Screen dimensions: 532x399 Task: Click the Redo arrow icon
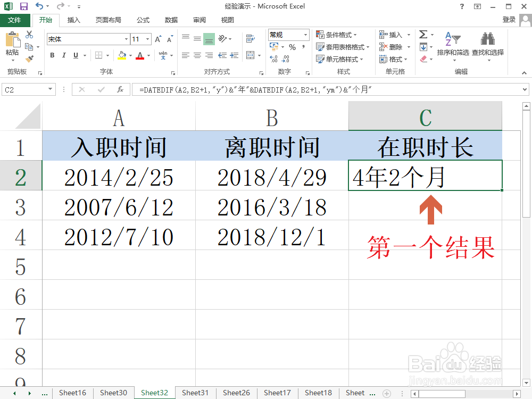[61, 6]
